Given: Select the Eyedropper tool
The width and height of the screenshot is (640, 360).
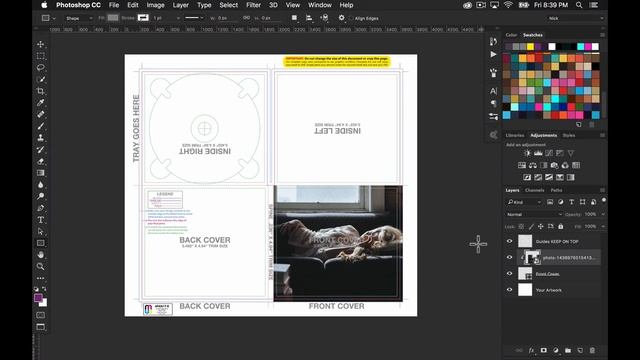Looking at the screenshot, I should (40, 102).
